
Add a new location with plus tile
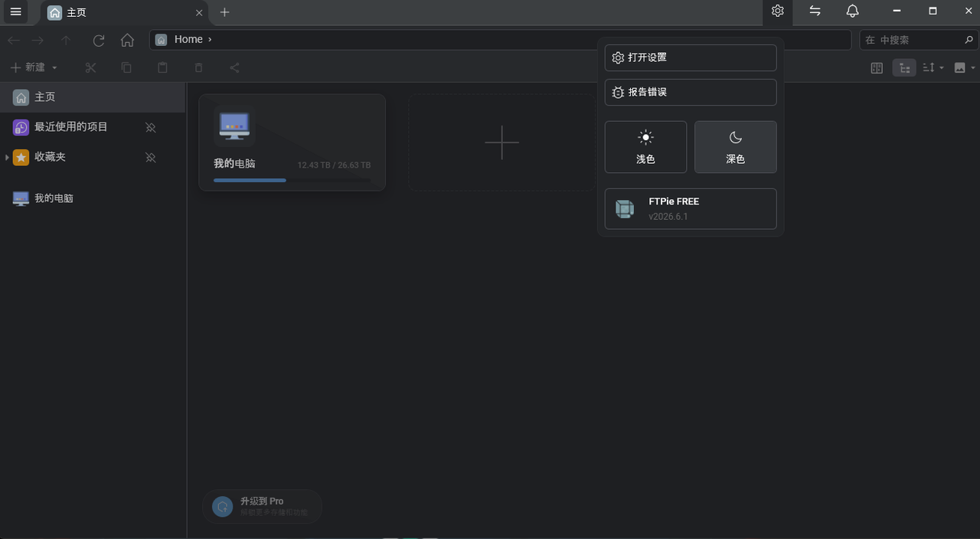click(501, 142)
